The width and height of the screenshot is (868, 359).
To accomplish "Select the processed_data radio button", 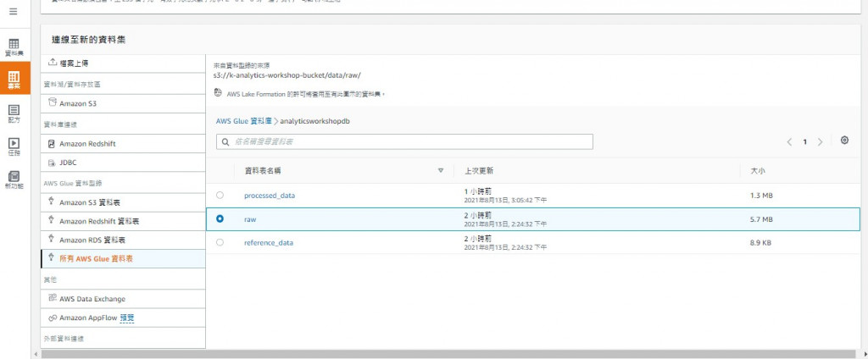I will coord(220,196).
